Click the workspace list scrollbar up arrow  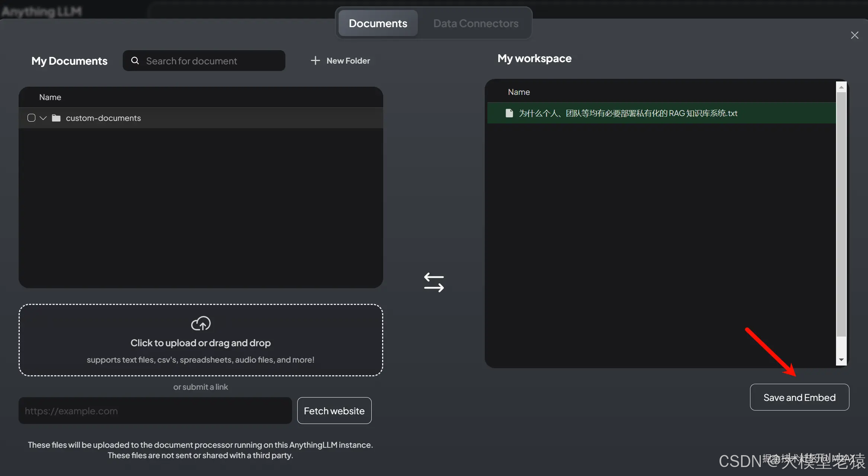(x=841, y=87)
